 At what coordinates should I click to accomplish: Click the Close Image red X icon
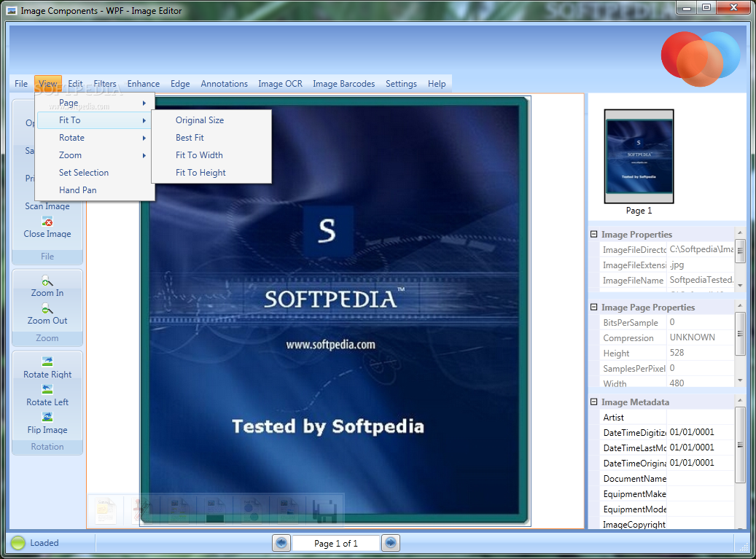click(x=47, y=222)
